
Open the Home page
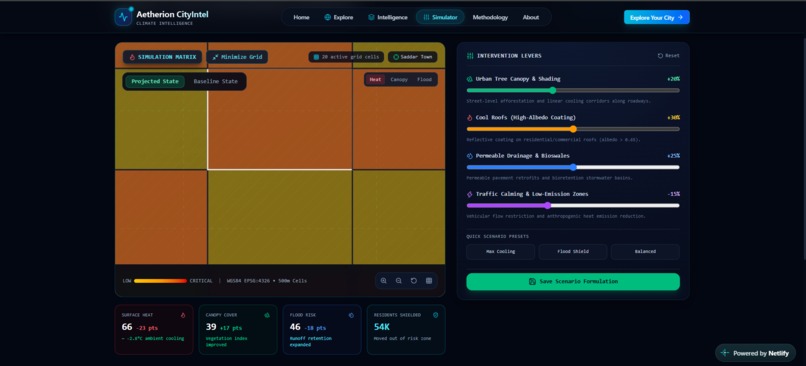[x=301, y=17]
